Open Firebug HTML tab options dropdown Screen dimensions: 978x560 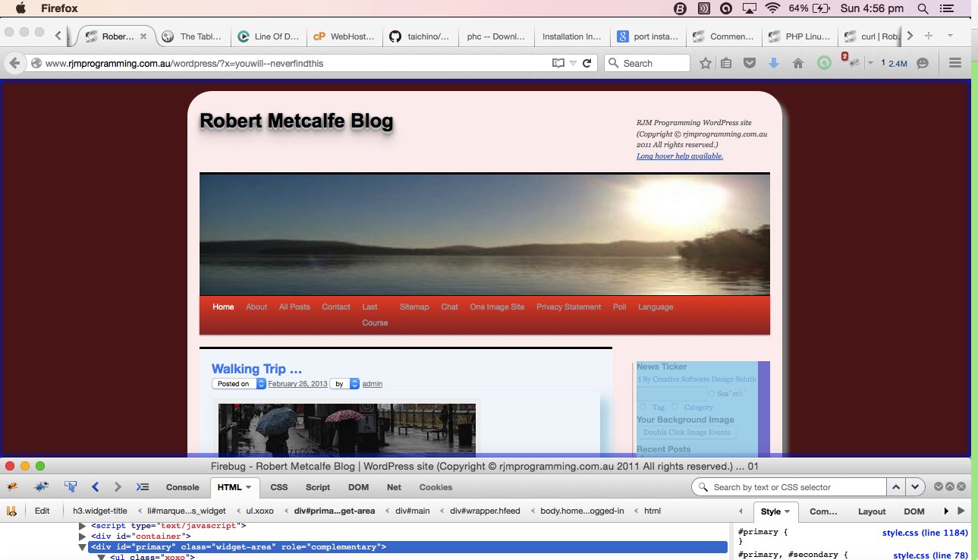[248, 487]
